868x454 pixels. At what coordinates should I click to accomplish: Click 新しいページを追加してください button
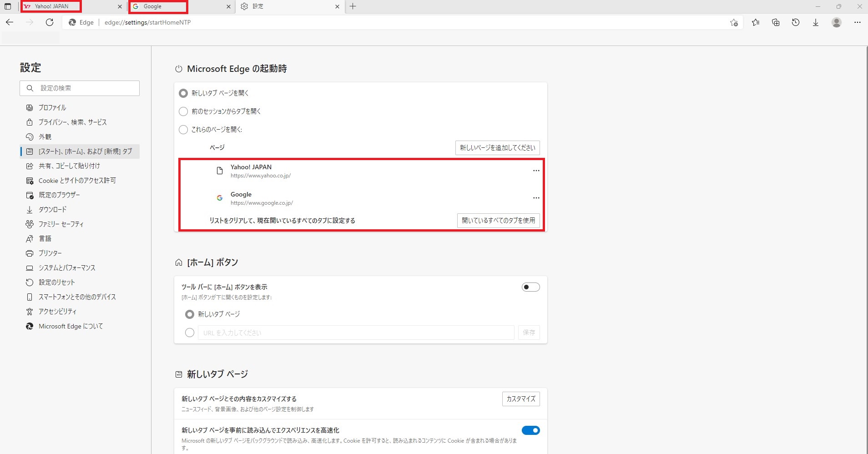(497, 148)
